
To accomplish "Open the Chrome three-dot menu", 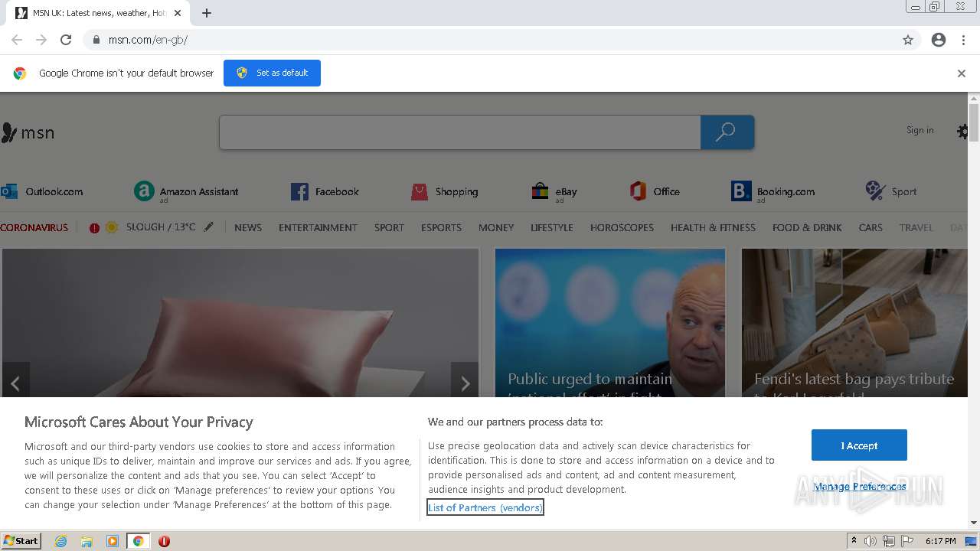I will click(x=963, y=40).
